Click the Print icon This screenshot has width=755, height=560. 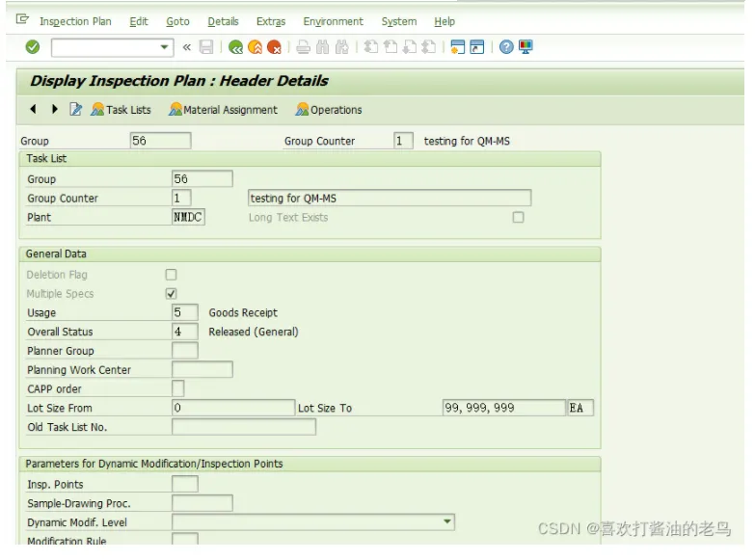304,47
